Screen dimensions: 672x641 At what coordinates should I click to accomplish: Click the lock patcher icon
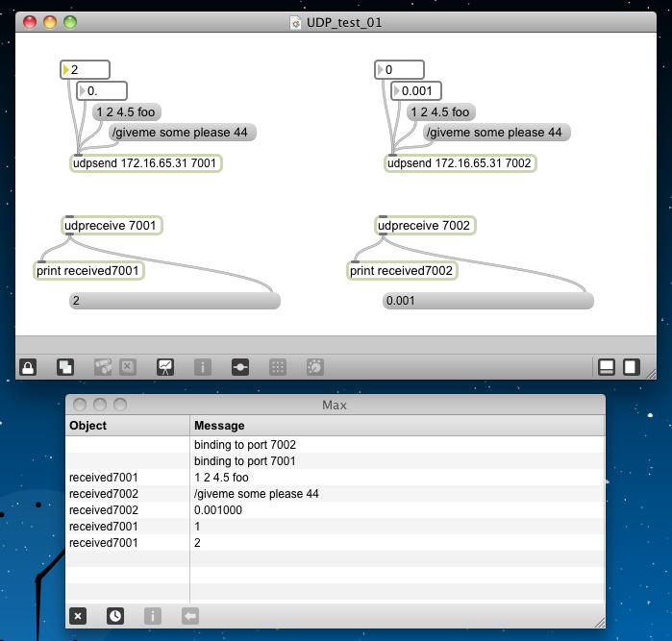[x=28, y=367]
